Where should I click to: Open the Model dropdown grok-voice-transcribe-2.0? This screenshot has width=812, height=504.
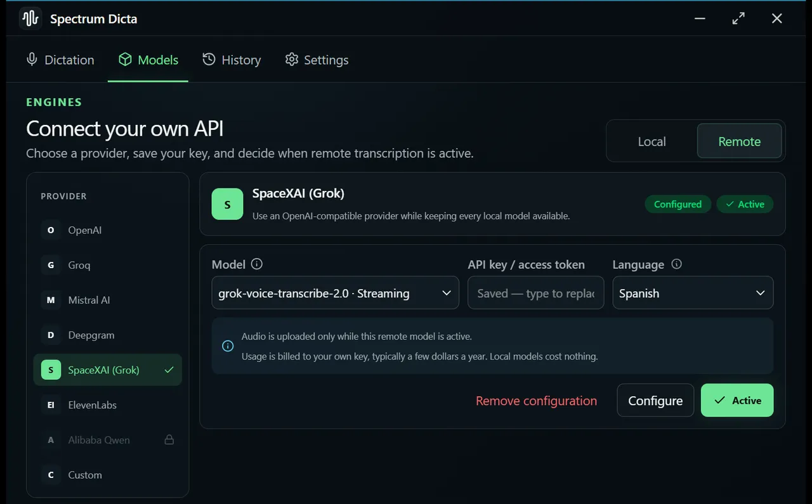(x=335, y=293)
